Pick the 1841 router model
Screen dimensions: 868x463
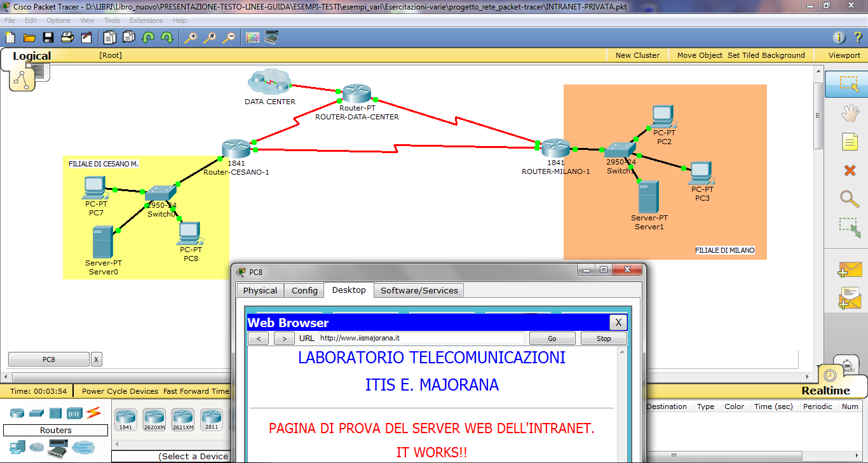pos(126,420)
